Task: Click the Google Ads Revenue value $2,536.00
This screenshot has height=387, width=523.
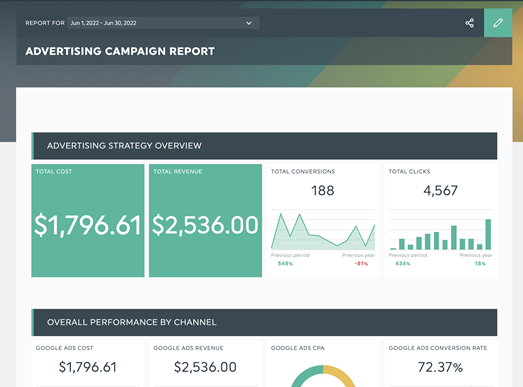Action: pyautogui.click(x=205, y=367)
